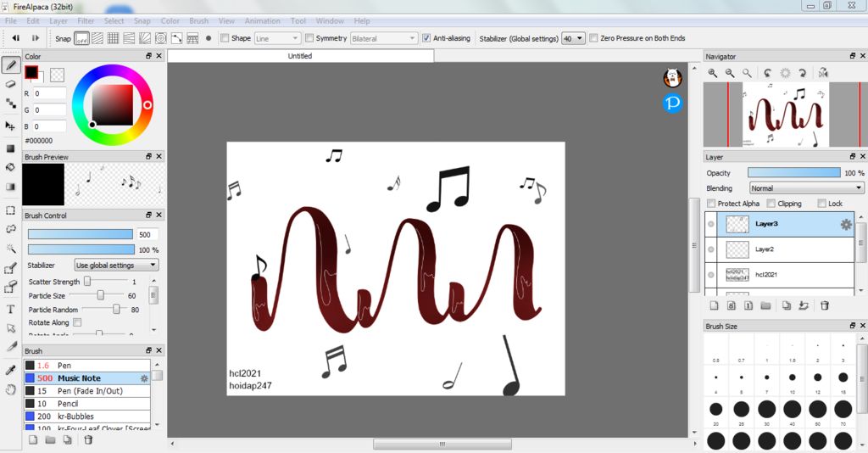The height and width of the screenshot is (453, 868).
Task: Select the kr-Bubbles brush
Action: 87,417
